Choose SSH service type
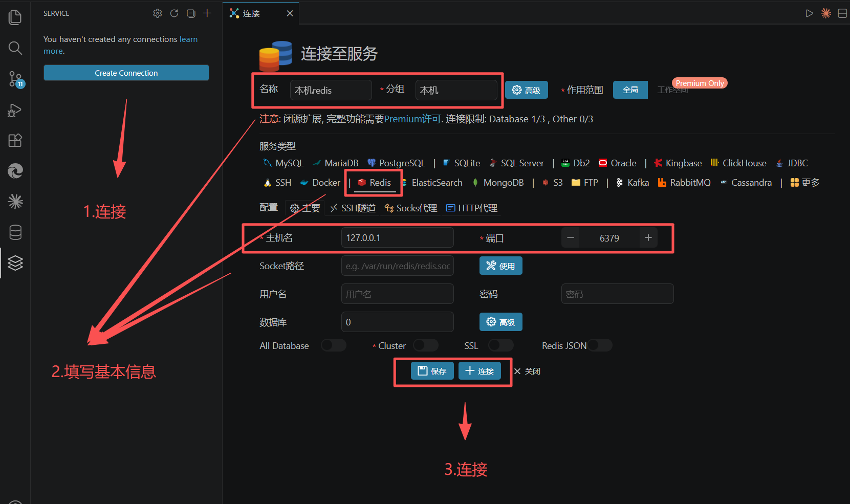Image resolution: width=850 pixels, height=504 pixels. (x=277, y=183)
